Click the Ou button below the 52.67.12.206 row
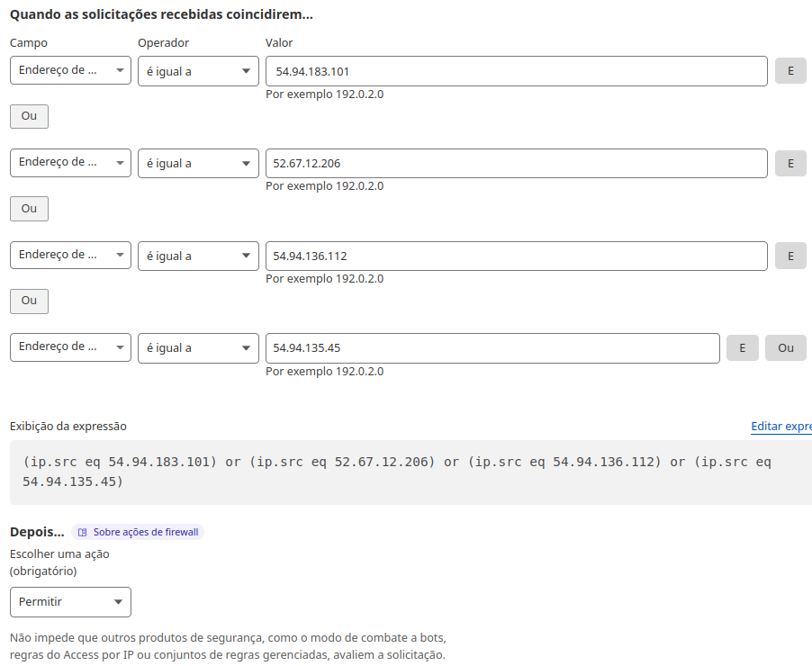 point(29,209)
